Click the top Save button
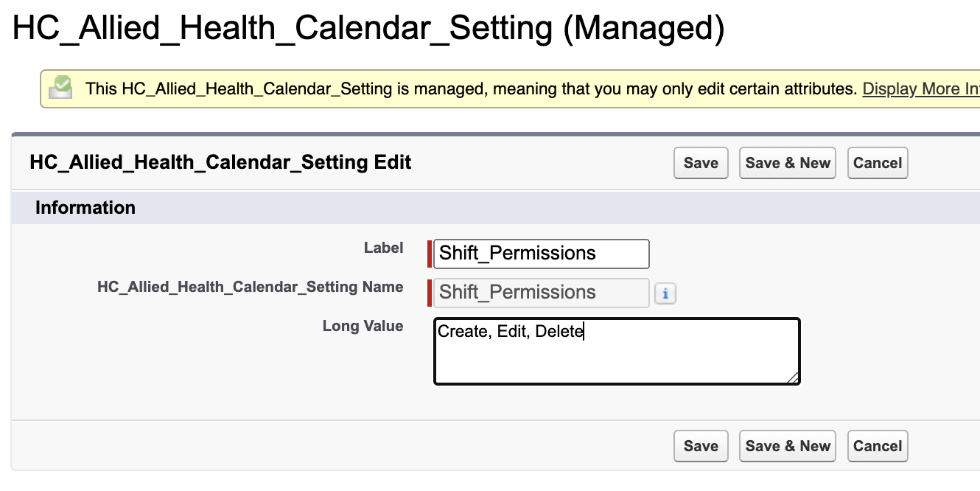The image size is (980, 491). (x=701, y=163)
